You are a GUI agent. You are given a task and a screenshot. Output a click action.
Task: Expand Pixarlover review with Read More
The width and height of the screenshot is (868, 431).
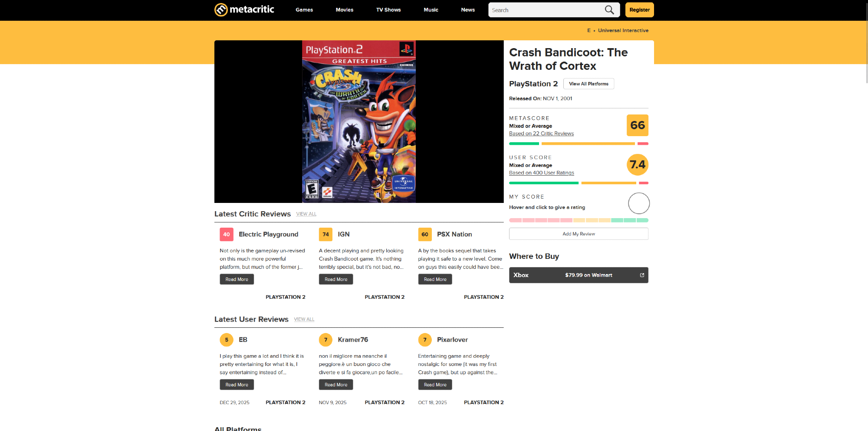[x=435, y=385]
